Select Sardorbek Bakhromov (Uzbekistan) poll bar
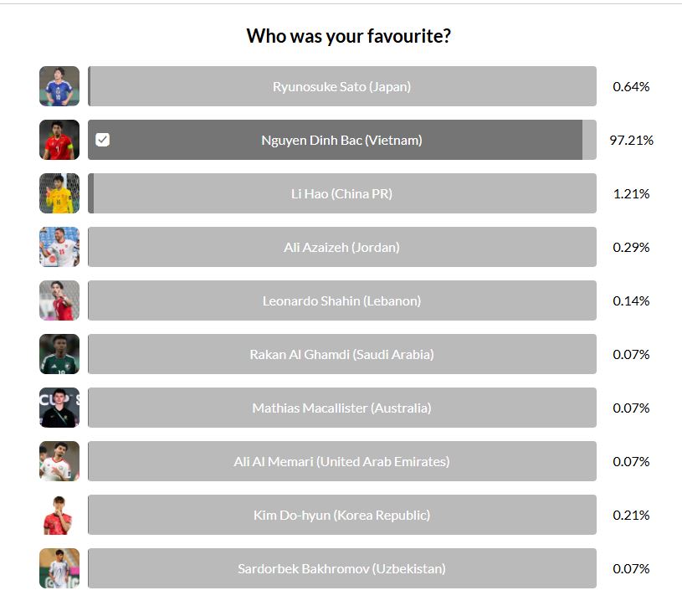 point(341,568)
